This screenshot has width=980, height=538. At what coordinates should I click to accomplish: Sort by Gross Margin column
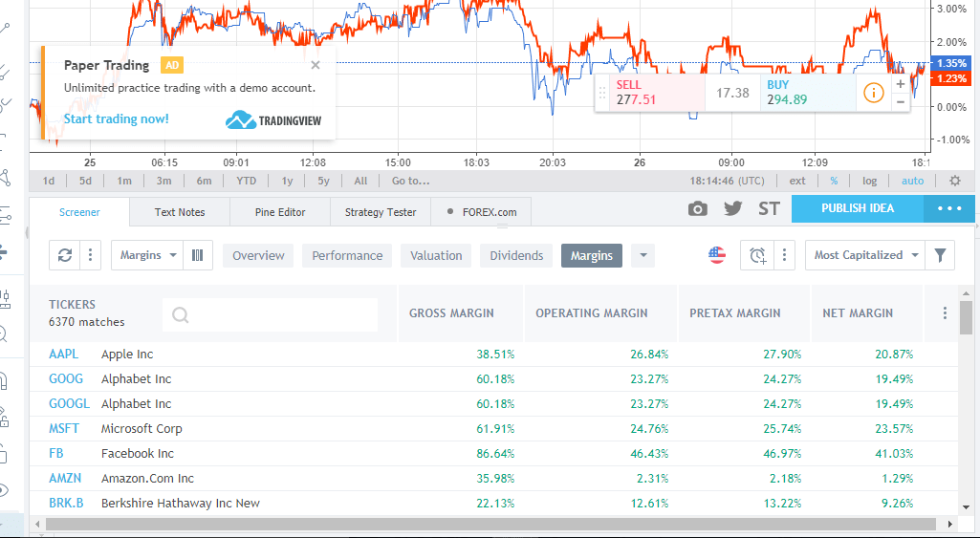(451, 313)
